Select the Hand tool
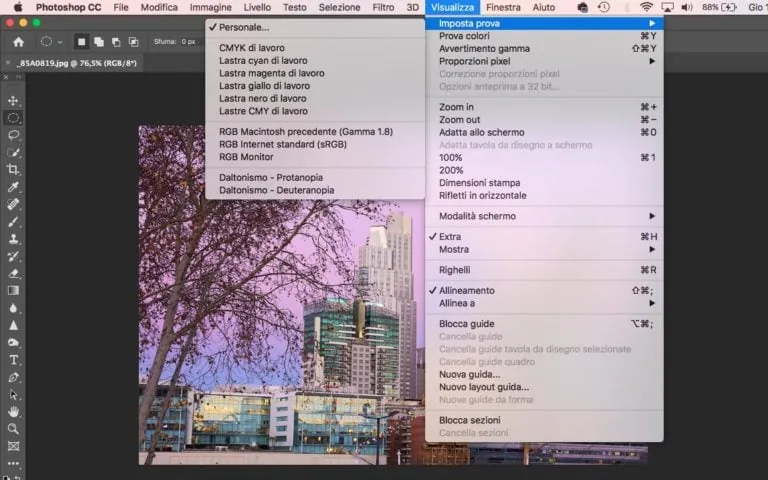Viewport: 768px width, 480px height. pos(14,411)
